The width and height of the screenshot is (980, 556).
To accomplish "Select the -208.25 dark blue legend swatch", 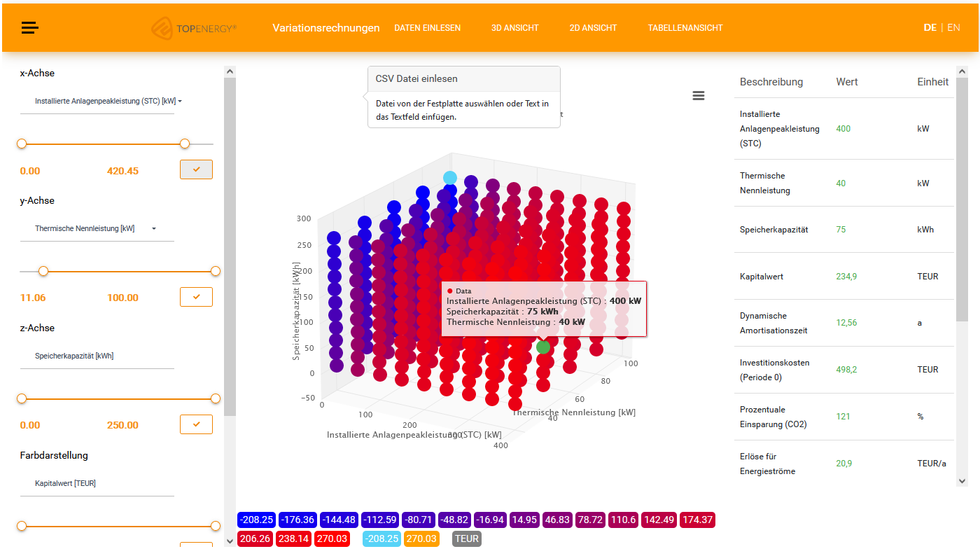I will [x=256, y=520].
